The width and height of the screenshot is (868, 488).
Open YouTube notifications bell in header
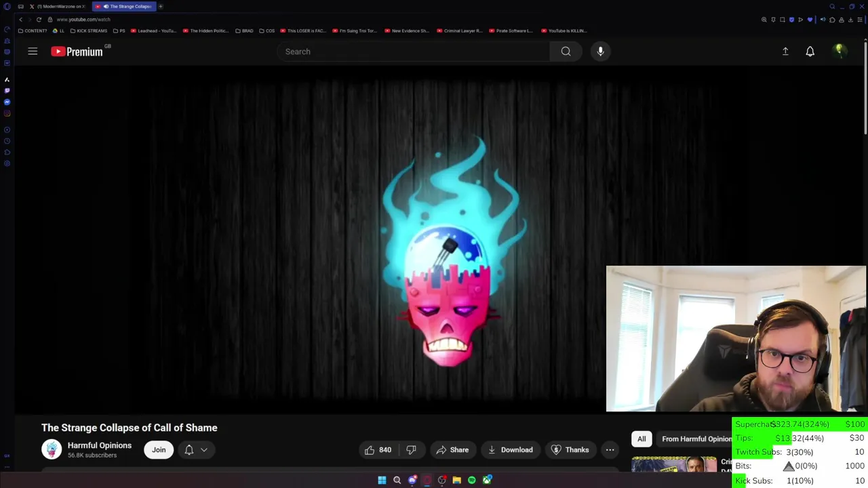(x=810, y=52)
